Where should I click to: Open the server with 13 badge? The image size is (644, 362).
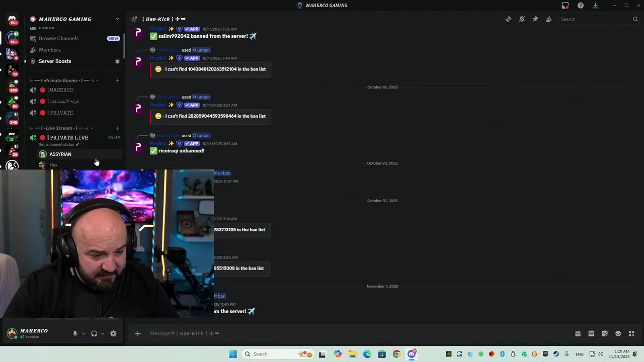pyautogui.click(x=12, y=70)
